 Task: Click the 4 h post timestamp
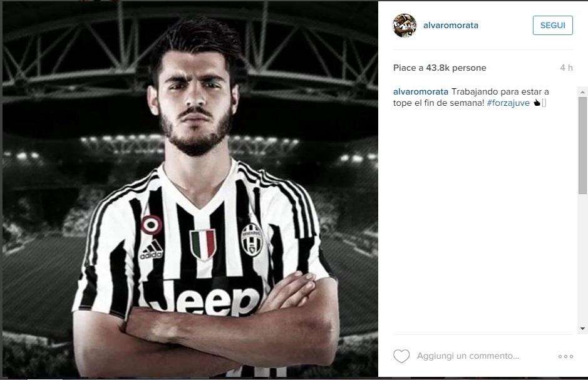pyautogui.click(x=566, y=68)
